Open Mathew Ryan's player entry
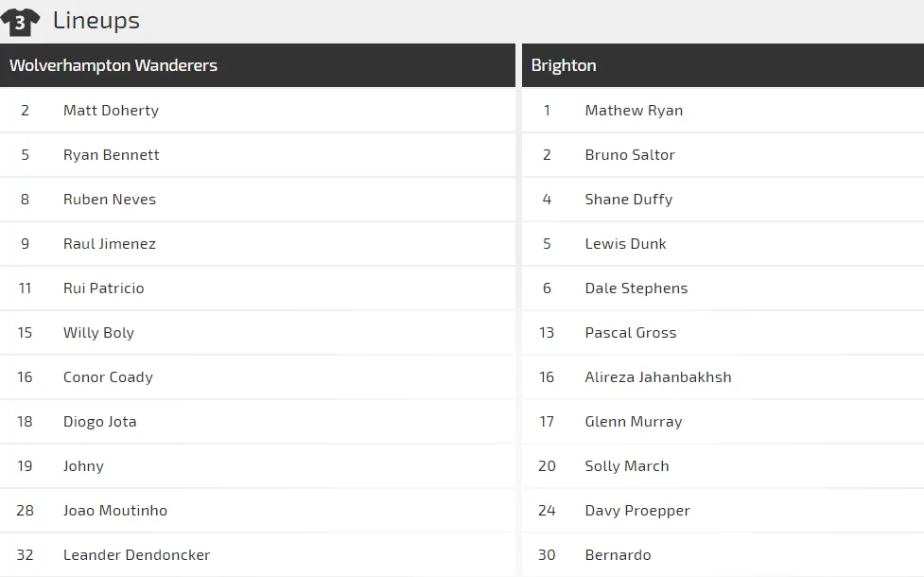Screen dimensions: 924x577 point(634,110)
